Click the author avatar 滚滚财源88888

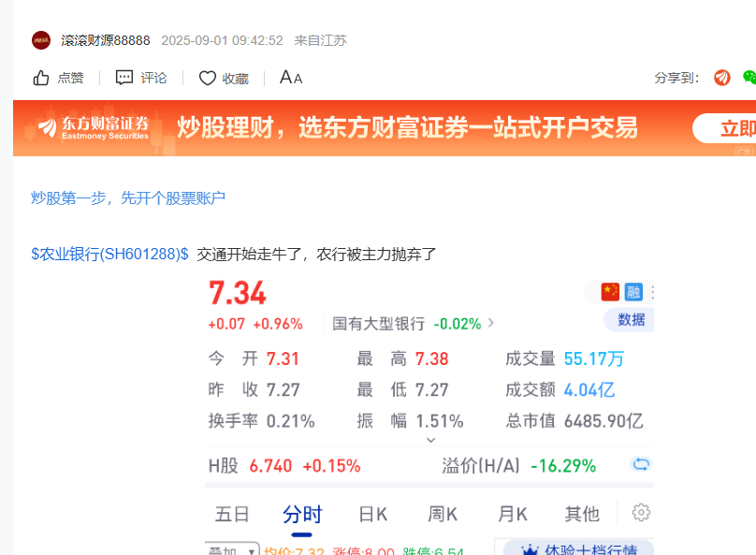(41, 40)
